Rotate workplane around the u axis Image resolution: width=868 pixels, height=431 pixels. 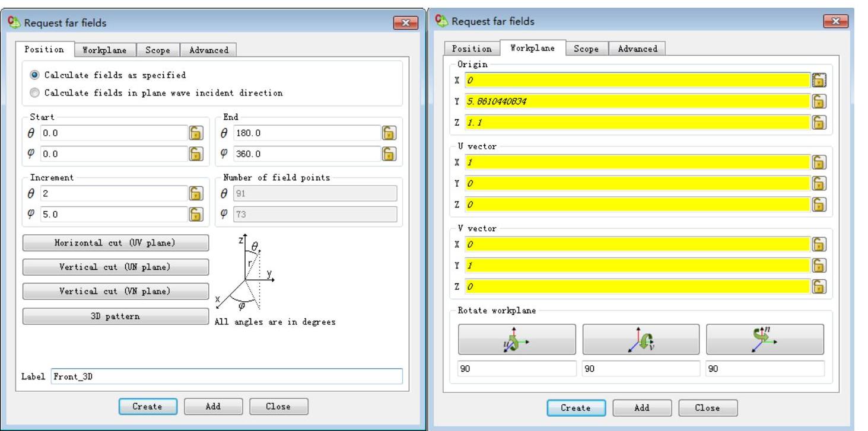[517, 339]
